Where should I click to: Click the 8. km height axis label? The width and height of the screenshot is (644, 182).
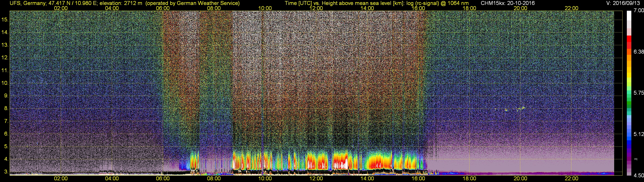tap(6, 109)
